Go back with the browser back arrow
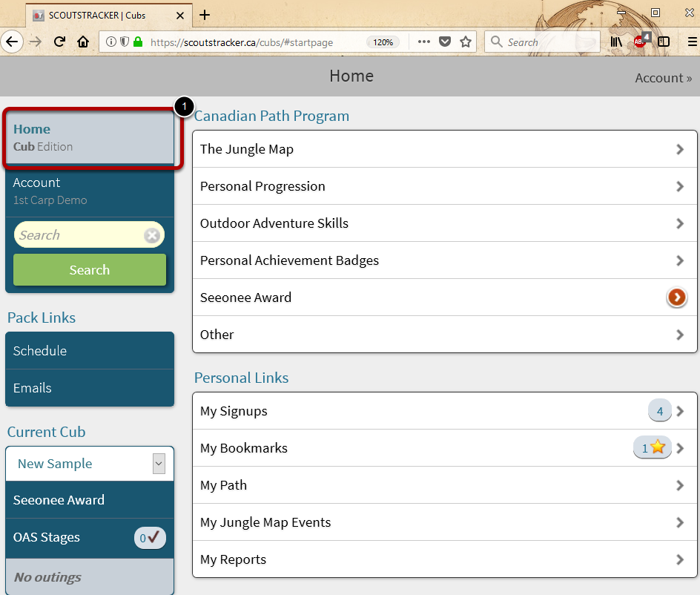The image size is (700, 595). 12,42
